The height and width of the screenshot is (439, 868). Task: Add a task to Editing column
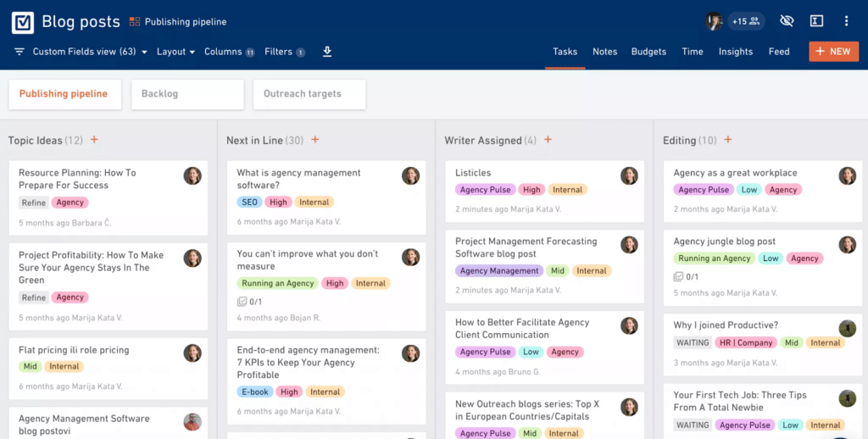pyautogui.click(x=728, y=140)
